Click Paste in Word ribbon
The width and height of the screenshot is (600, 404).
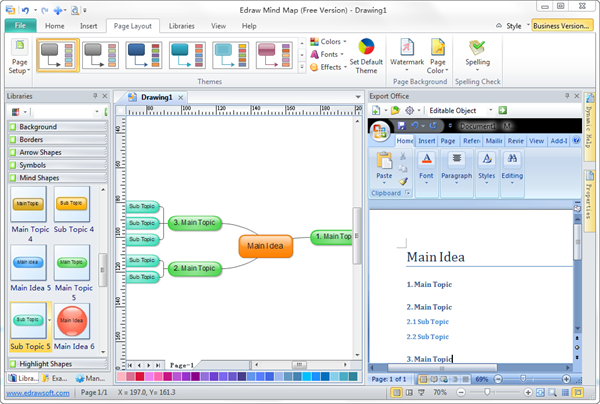[x=384, y=168]
